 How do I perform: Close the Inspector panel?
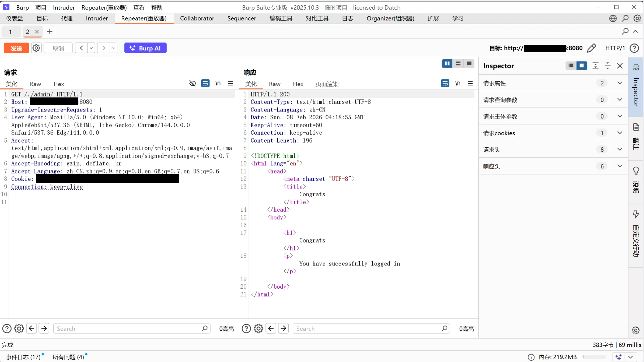620,66
